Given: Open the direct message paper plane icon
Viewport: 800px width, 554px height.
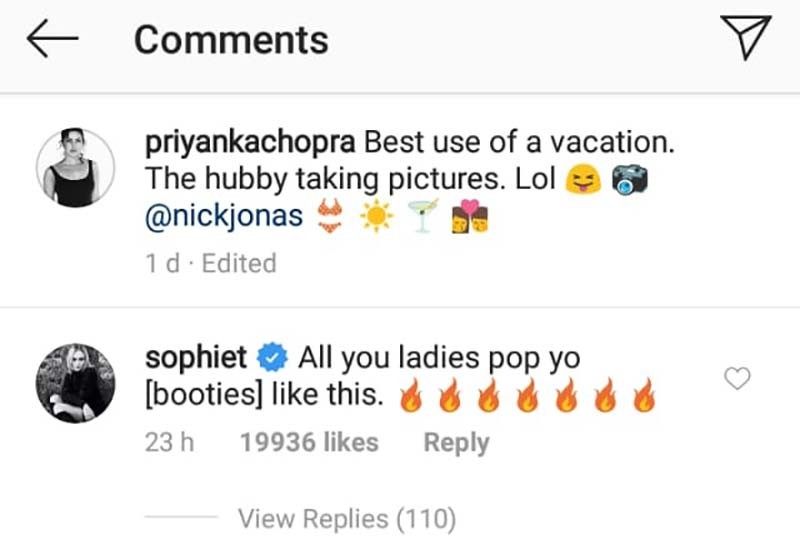Looking at the screenshot, I should pyautogui.click(x=745, y=37).
